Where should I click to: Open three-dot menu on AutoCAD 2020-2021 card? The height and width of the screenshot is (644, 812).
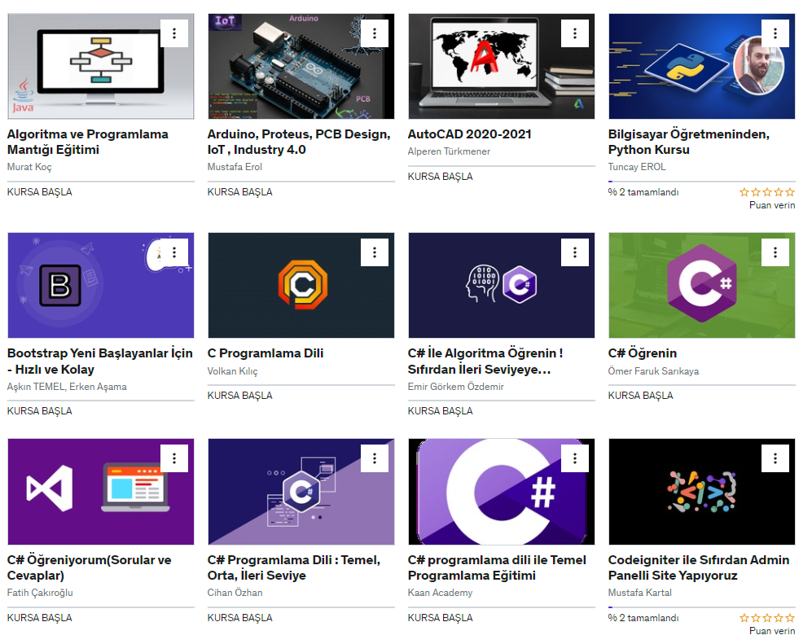(x=575, y=33)
